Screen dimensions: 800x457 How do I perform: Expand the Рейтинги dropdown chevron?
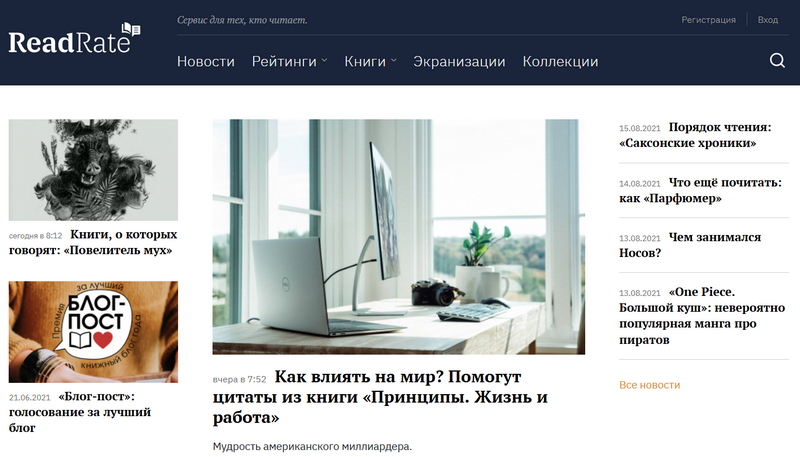tap(324, 61)
